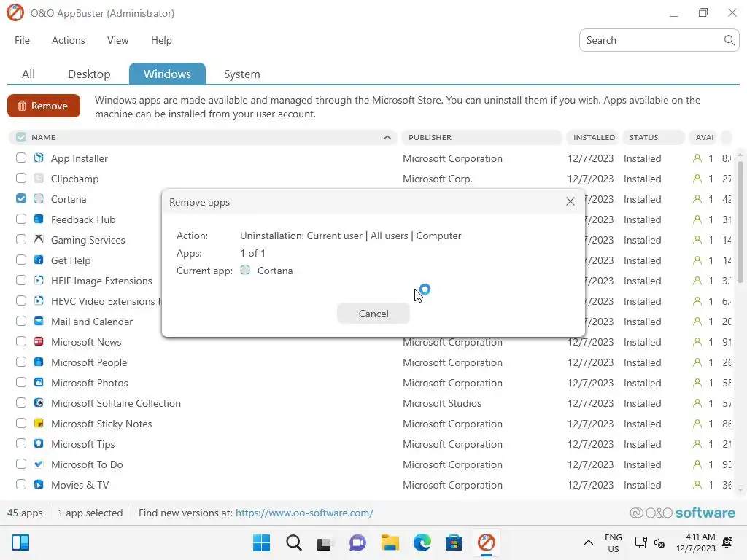This screenshot has height=560, width=747.
Task: Sort by PUBLISHER column header
Action: [481, 137]
